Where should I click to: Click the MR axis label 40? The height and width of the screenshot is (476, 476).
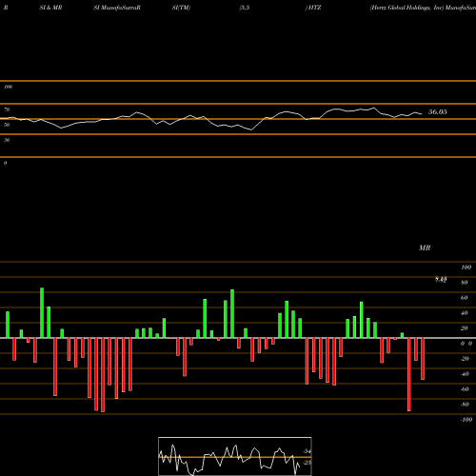point(465,313)
